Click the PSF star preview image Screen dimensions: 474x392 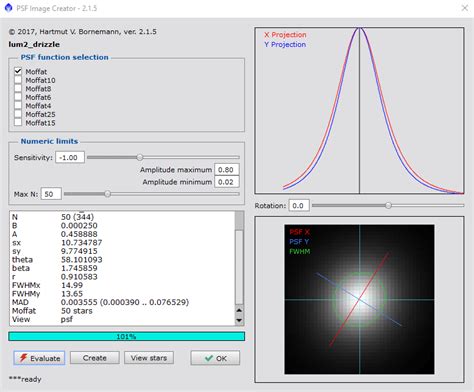[x=359, y=299]
